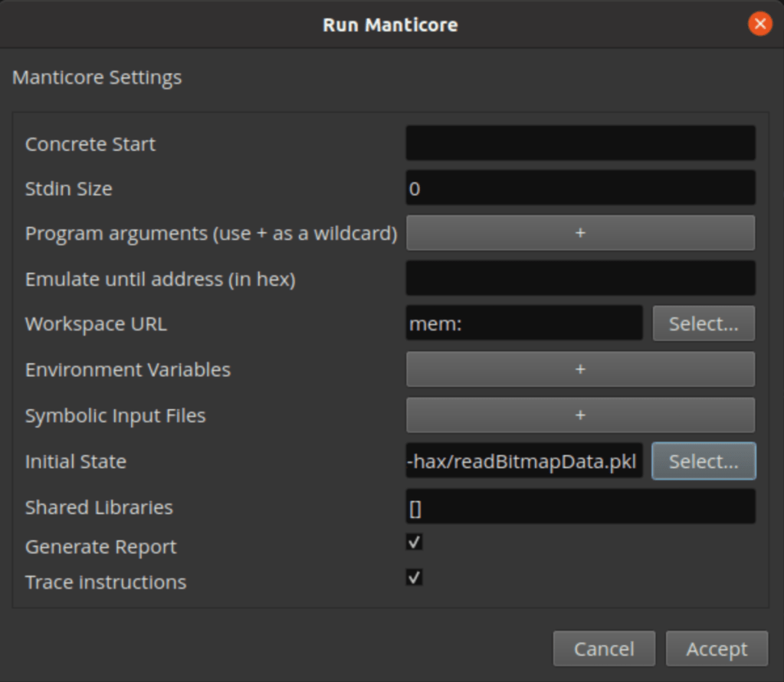Disable the Trace instructions checkbox
Viewport: 784px width, 682px height.
[x=415, y=578]
